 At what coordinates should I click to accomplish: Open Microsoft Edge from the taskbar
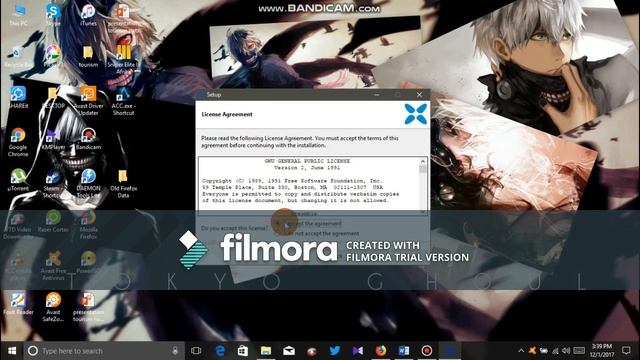click(220, 351)
